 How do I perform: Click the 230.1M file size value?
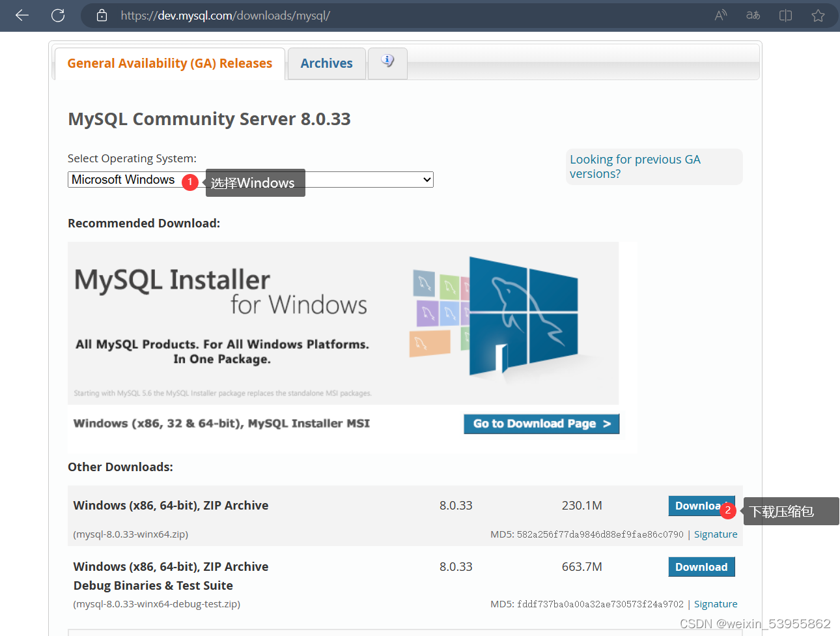582,506
